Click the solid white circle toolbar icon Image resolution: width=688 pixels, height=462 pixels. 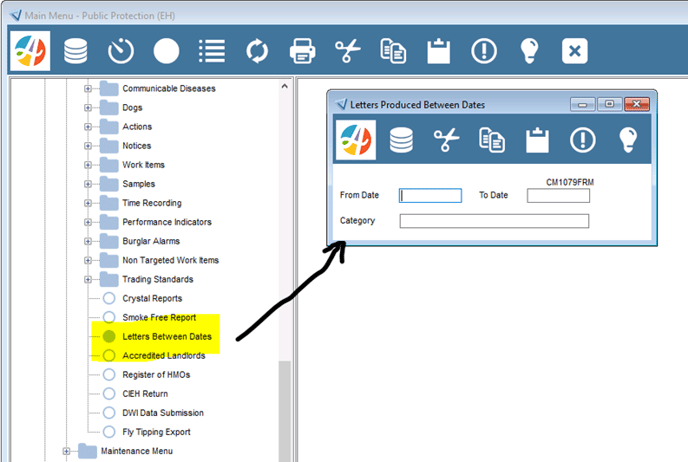[x=166, y=51]
